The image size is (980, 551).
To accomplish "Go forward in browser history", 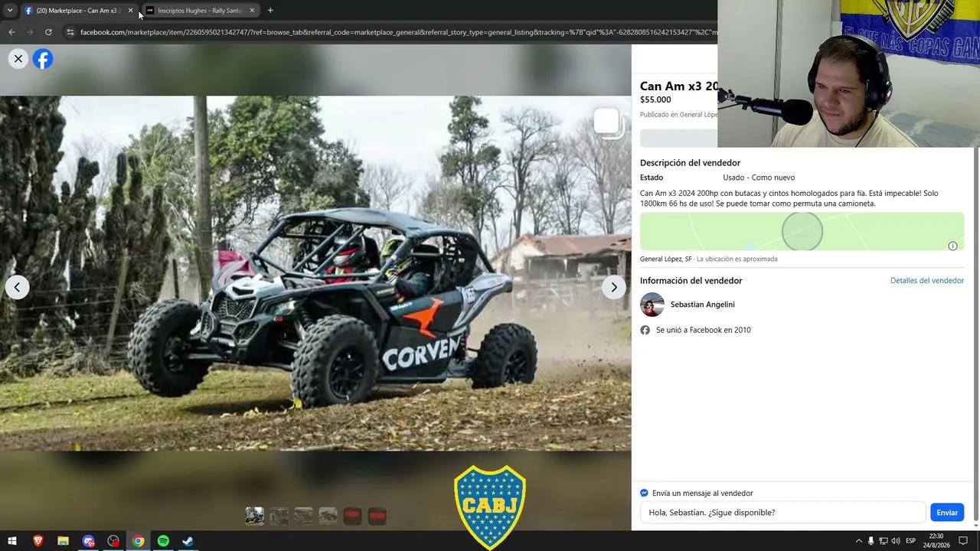I will (30, 32).
